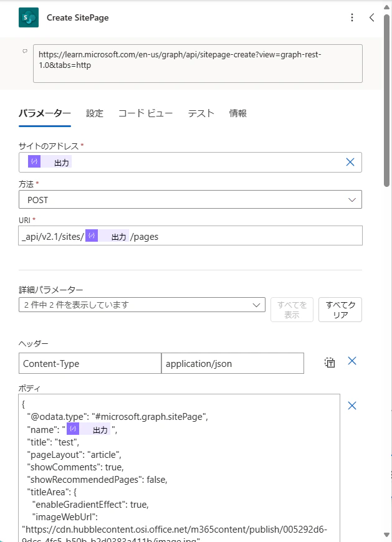Click the "pageLayout": "article" line
The height and width of the screenshot is (542, 392).
pos(74,455)
